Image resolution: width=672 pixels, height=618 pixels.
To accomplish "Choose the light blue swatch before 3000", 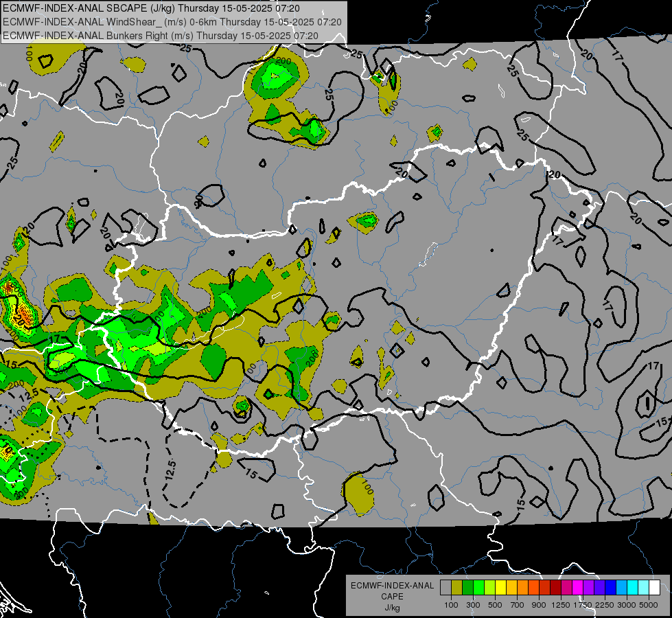I will [622, 587].
